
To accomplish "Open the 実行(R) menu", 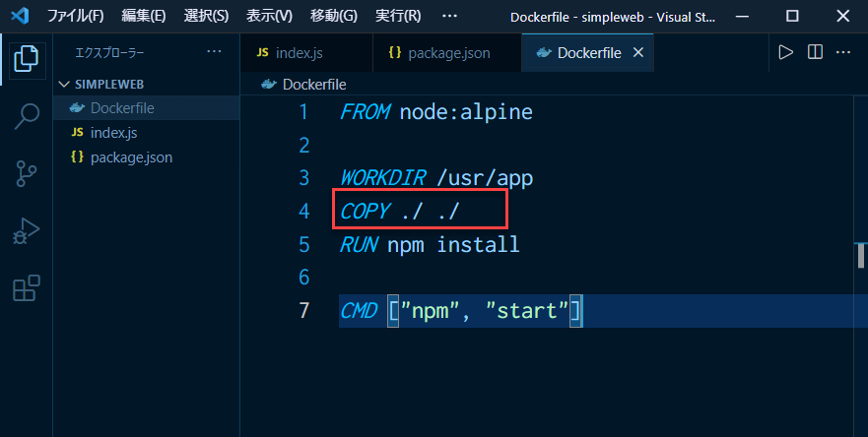I will pos(398,16).
